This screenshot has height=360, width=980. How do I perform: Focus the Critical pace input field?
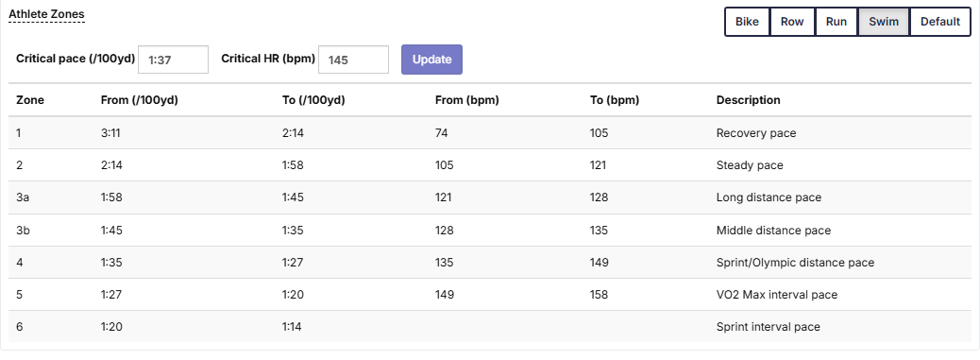coord(173,60)
